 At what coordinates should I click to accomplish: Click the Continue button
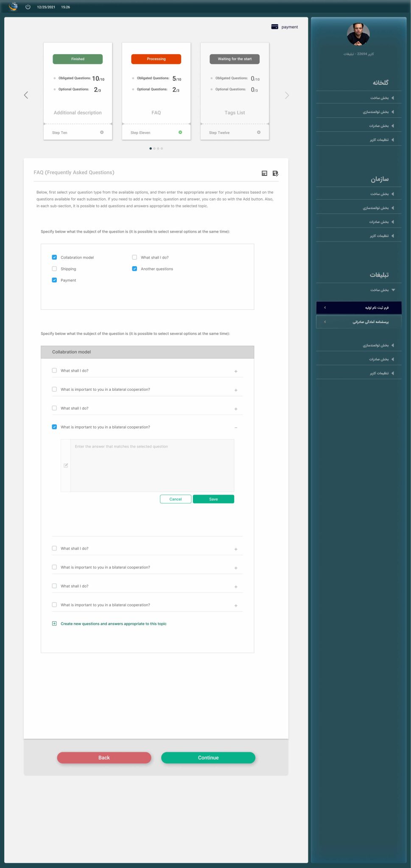pyautogui.click(x=208, y=758)
